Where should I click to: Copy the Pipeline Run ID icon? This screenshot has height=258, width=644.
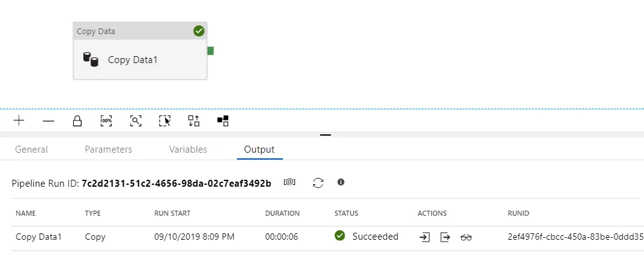289,182
